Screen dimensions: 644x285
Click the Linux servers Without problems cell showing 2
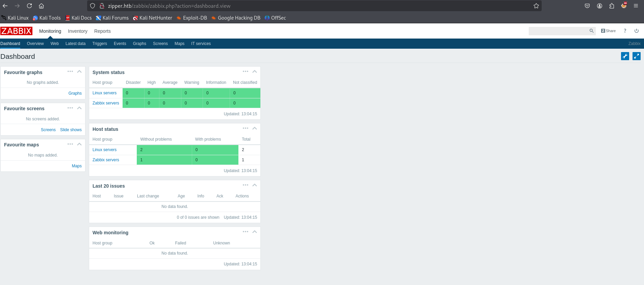pos(164,150)
